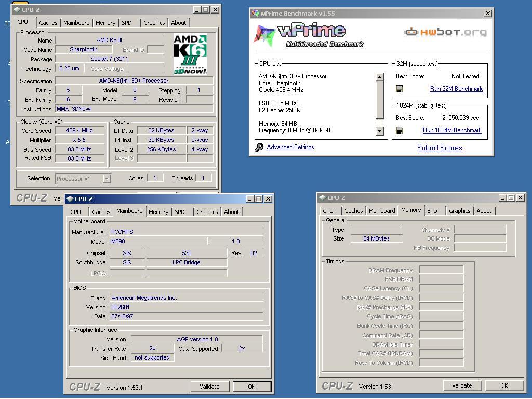532x399 pixels.
Task: Switch to Graphics tab in Mainboard CPU-Z window
Action: (x=207, y=212)
